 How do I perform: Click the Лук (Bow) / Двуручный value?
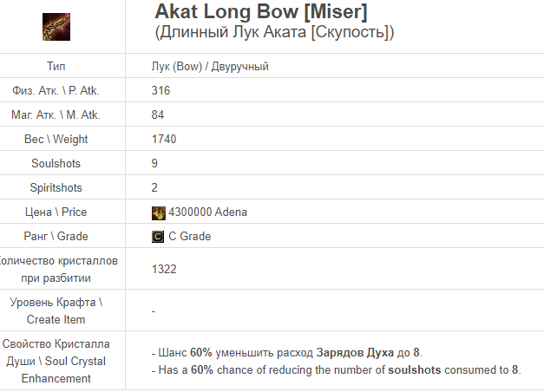pos(209,66)
